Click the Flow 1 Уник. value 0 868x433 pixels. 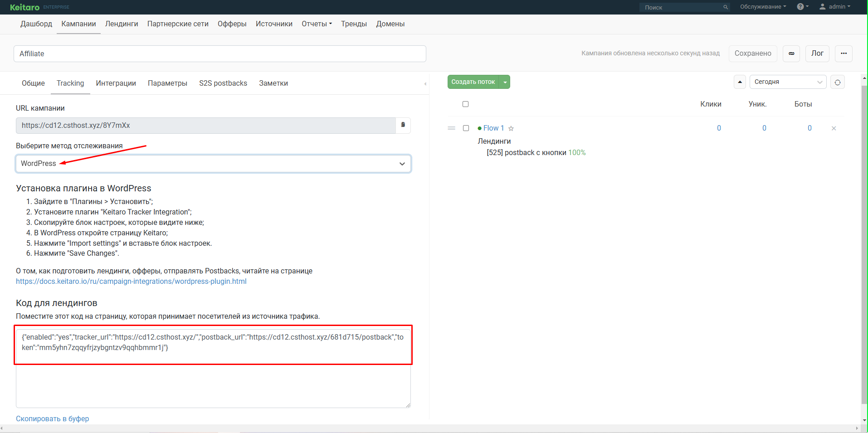pos(764,128)
